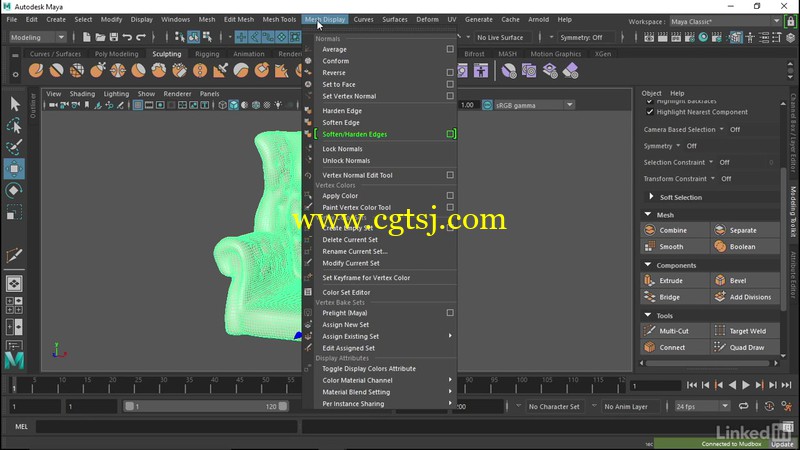800x450 pixels.
Task: Click the current frame number field
Action: pyautogui.click(x=656, y=386)
